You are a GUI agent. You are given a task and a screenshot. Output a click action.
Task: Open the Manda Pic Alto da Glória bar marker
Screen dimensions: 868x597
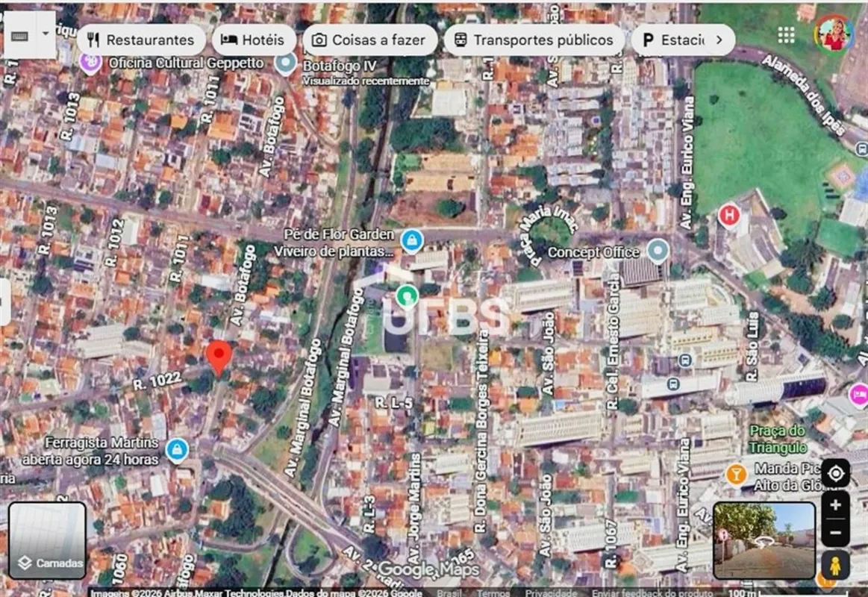[736, 475]
